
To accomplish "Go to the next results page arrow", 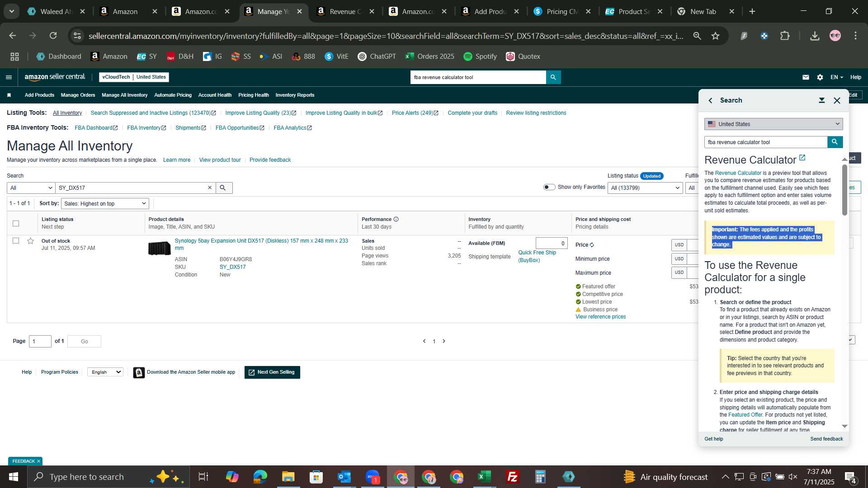I will tap(444, 341).
